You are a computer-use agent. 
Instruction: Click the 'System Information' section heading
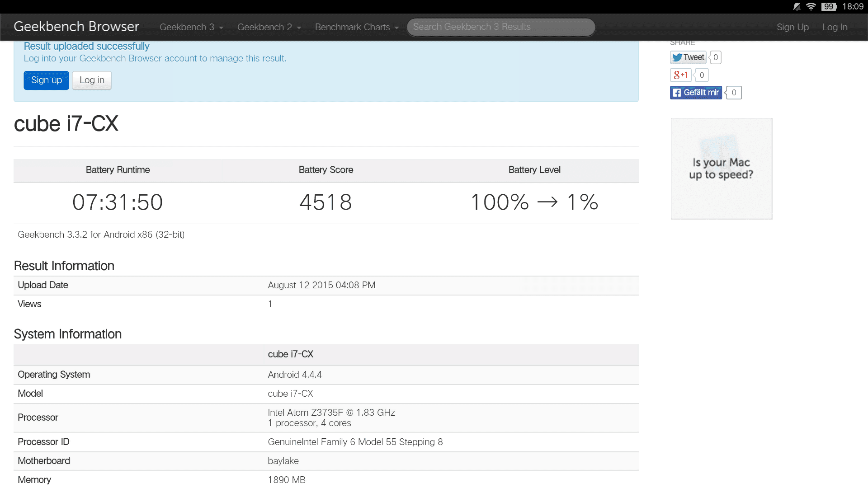coord(68,334)
